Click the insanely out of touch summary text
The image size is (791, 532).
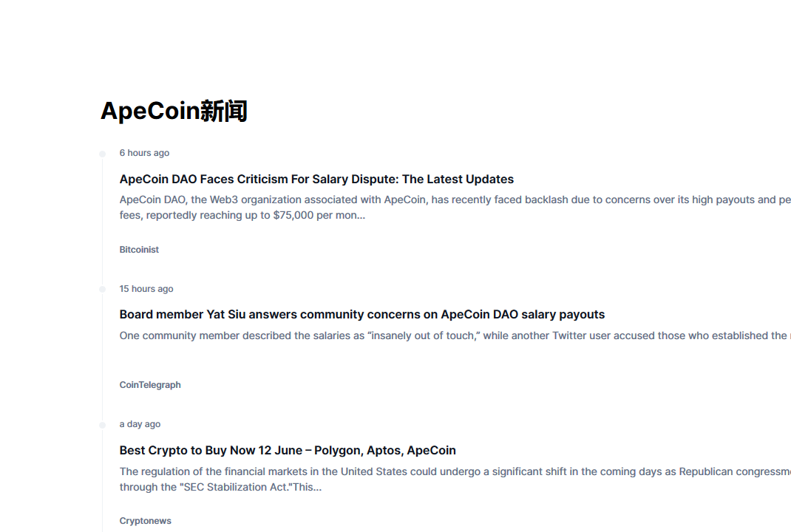(x=455, y=335)
